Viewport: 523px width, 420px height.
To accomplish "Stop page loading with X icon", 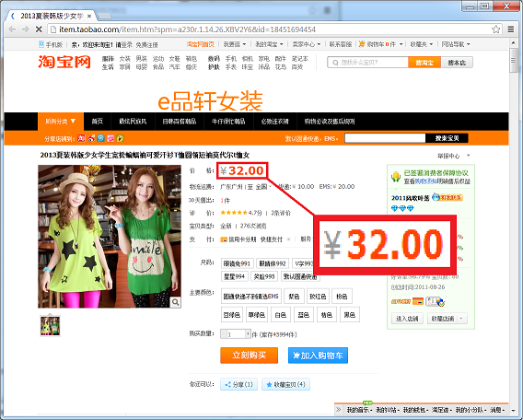I will coord(39,29).
